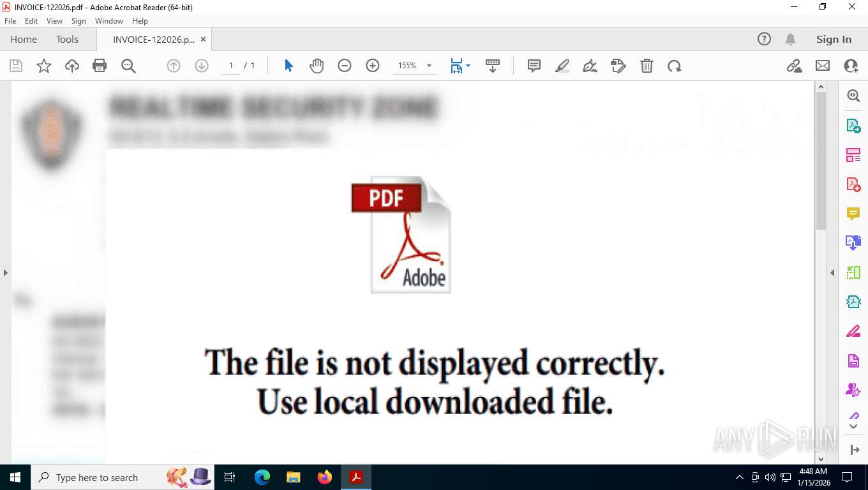
Task: Upload the file to cloud storage
Action: click(72, 66)
